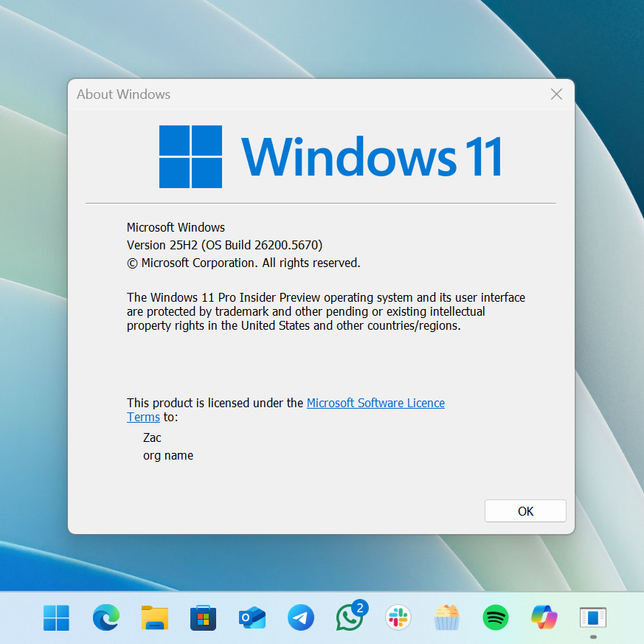Launch Microsoft Copilot from the taskbar
This screenshot has height=644, width=644.
[544, 617]
